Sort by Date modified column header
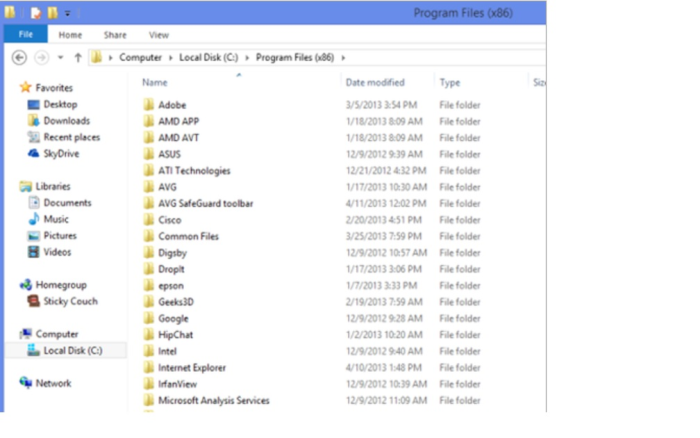 coord(375,83)
